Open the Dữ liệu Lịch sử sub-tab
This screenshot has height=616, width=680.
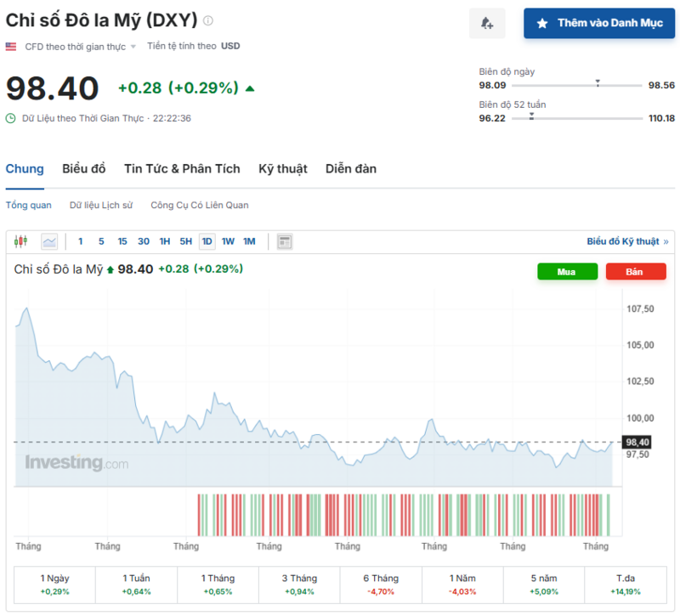pos(101,205)
